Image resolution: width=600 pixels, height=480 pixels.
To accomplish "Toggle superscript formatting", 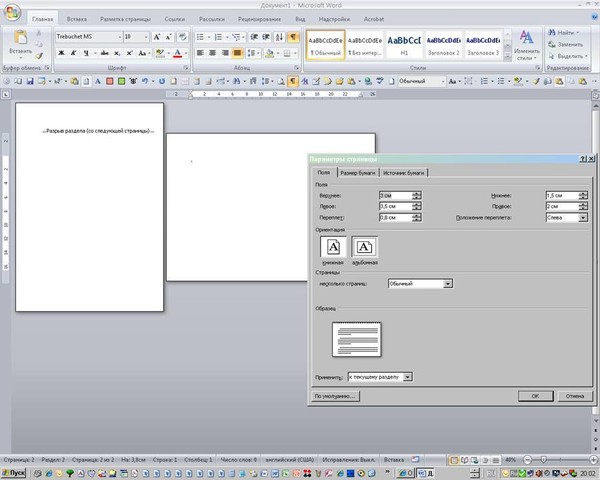I will [x=130, y=53].
